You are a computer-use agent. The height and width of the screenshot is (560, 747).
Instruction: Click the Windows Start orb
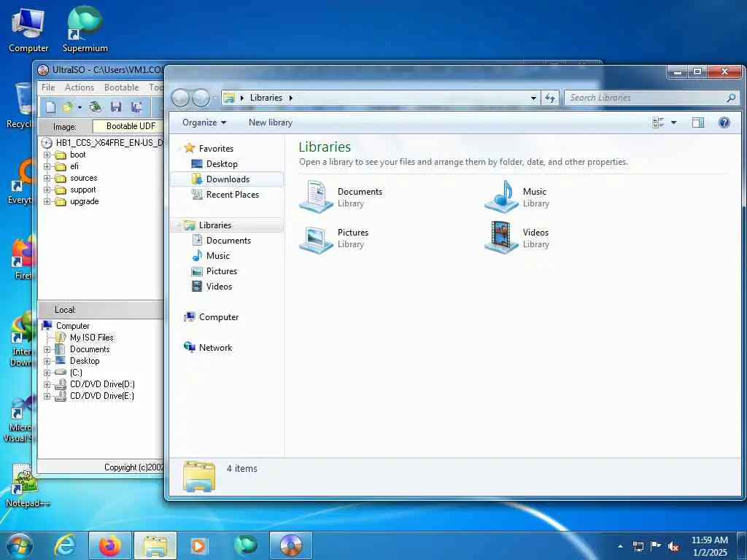coord(20,545)
